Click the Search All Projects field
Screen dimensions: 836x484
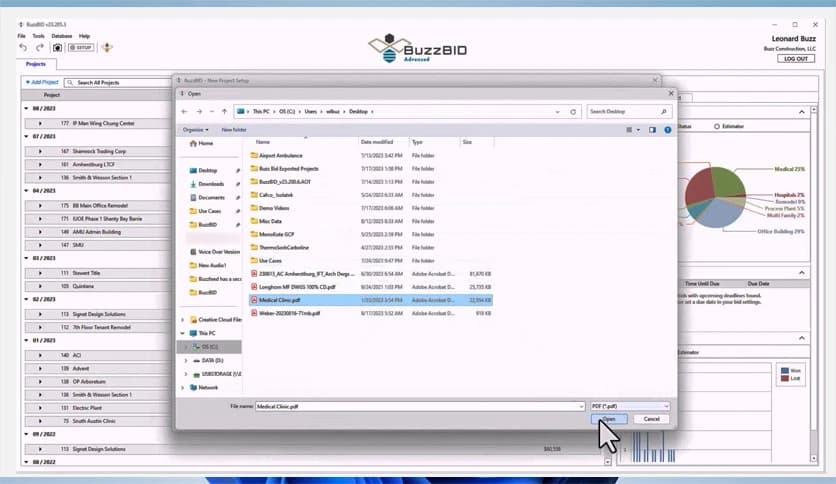[x=118, y=83]
